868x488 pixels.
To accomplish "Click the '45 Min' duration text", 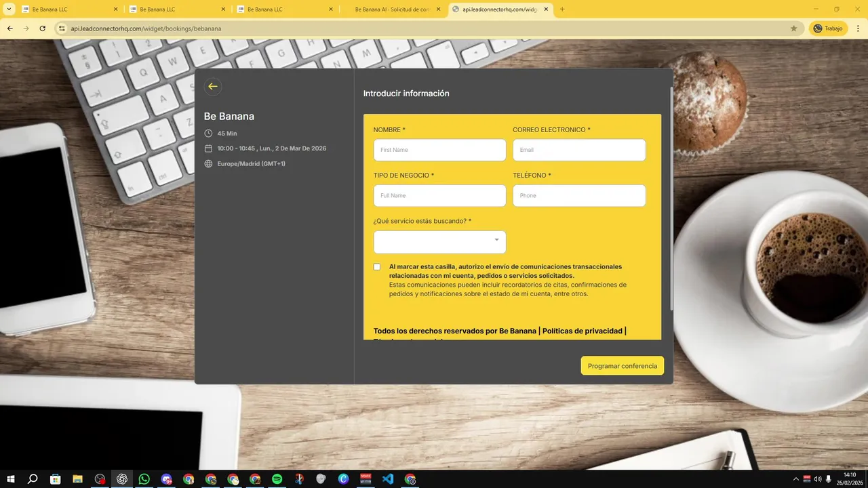I will [227, 134].
